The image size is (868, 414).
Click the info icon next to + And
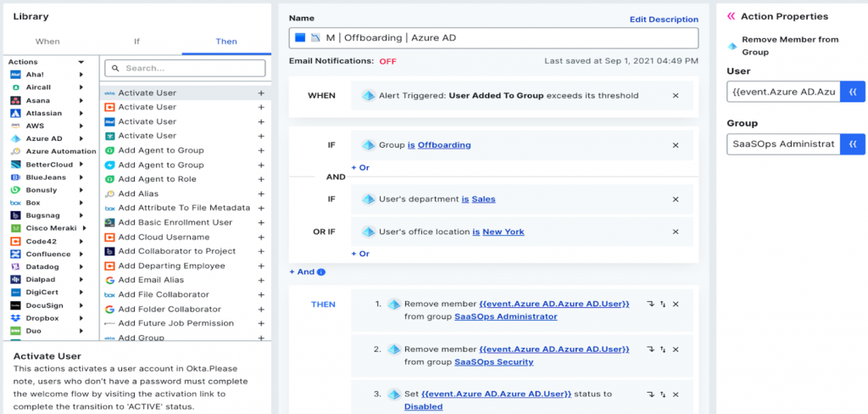point(321,272)
